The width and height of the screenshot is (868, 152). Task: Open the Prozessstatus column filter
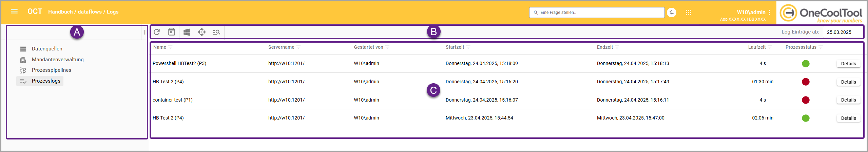click(x=821, y=47)
